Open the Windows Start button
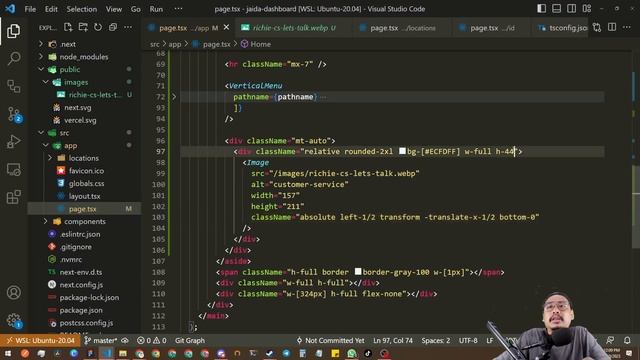The image size is (640, 360). pos(8,353)
